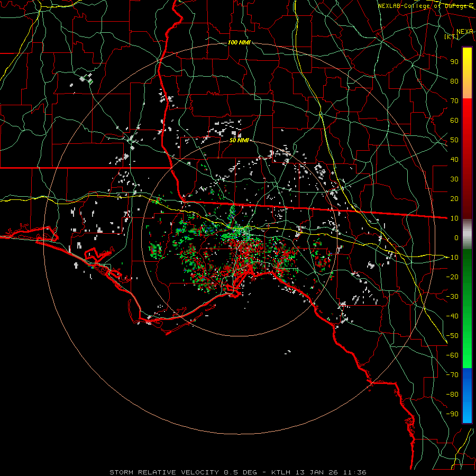Click the 30 value on the velocity scale
The width and height of the screenshot is (476, 476).
click(454, 179)
